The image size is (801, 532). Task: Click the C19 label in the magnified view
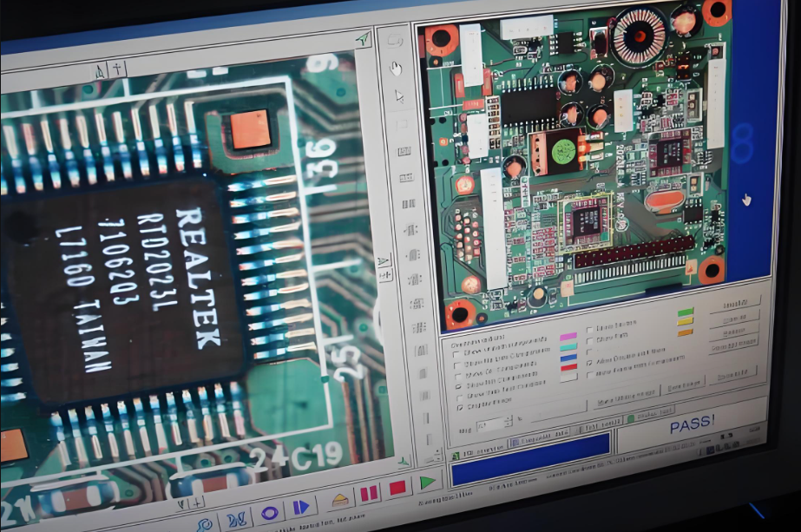[x=317, y=456]
